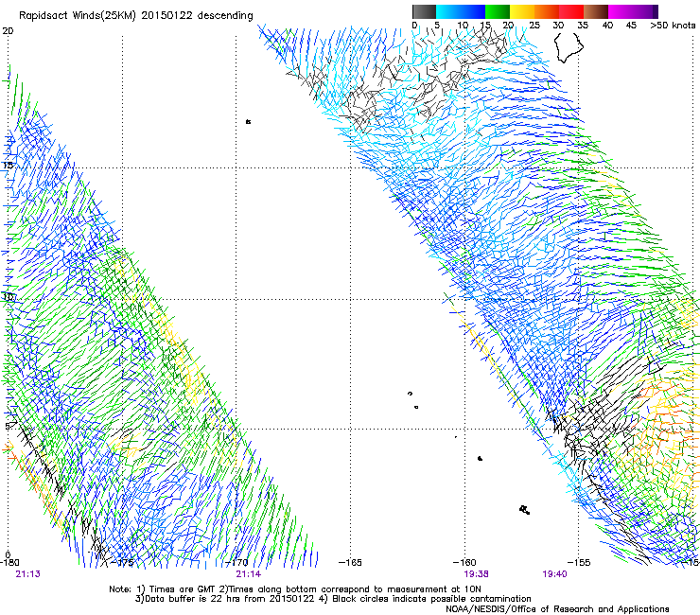The width and height of the screenshot is (700, 615).
Task: Click the green 15-20 knots legend segment
Action: (x=498, y=11)
